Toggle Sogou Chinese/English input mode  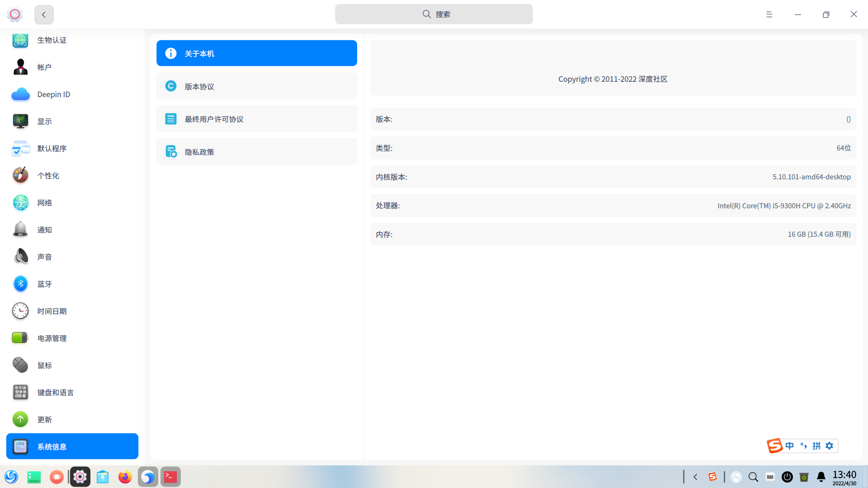[789, 446]
